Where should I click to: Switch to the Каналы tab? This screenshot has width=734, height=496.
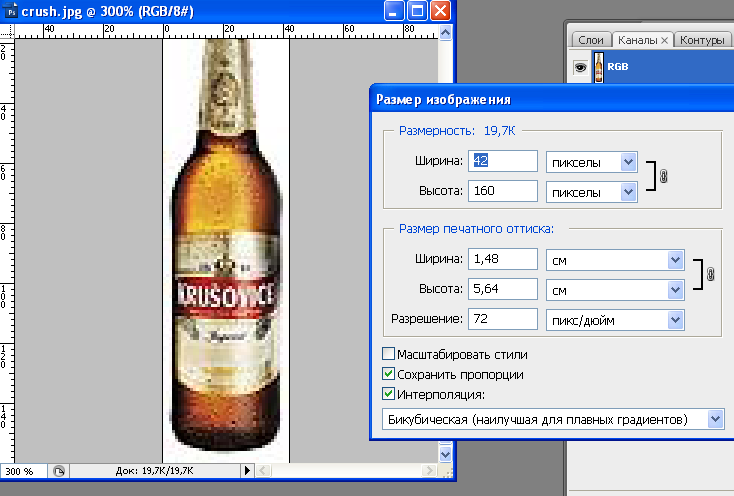coord(638,40)
